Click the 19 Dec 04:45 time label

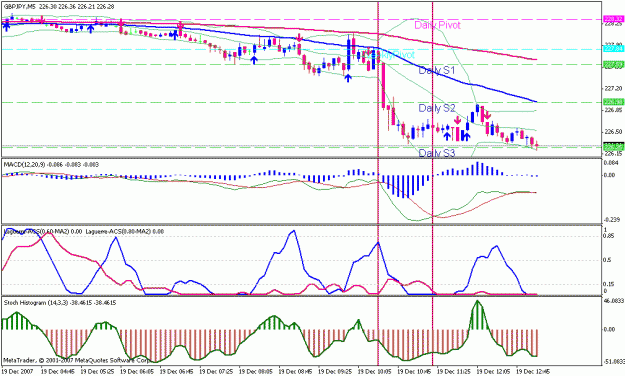pos(57,371)
